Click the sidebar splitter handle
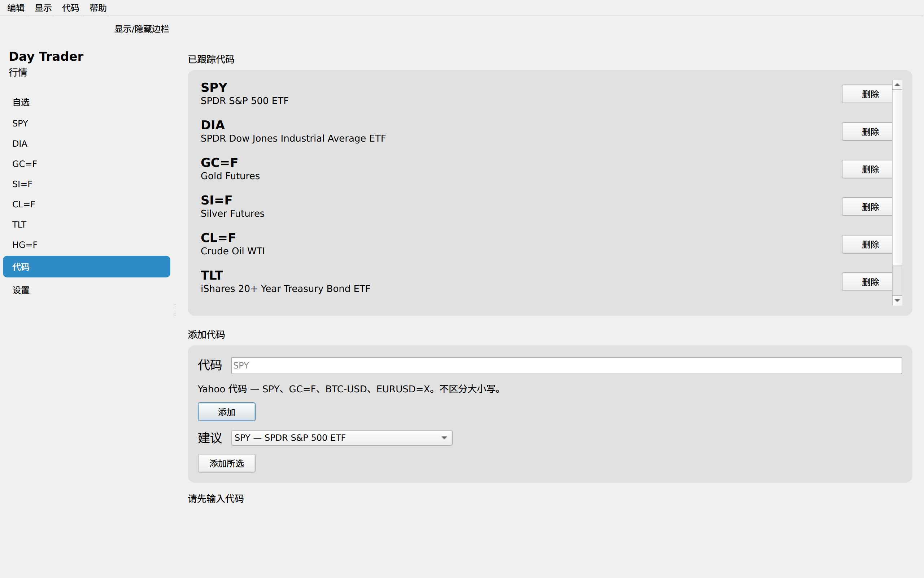924x578 pixels. [175, 310]
